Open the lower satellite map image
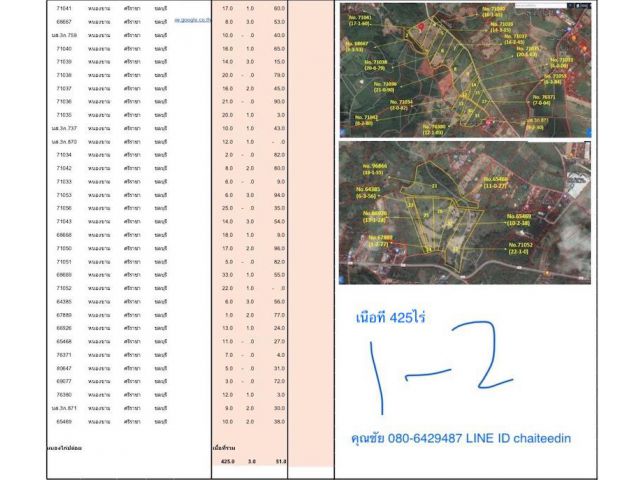Screen dimensions: 640x480 (465, 213)
